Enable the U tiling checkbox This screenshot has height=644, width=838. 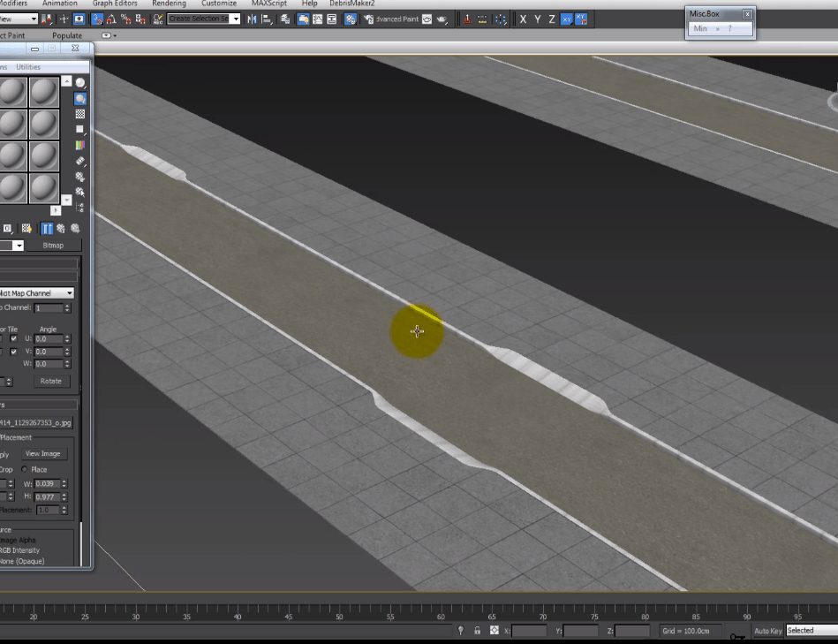14,339
